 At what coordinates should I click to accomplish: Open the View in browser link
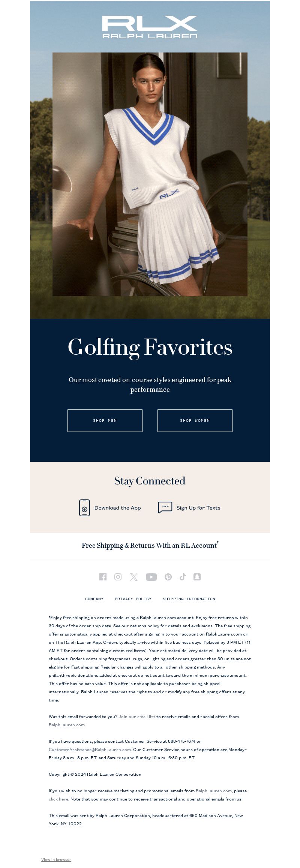(x=56, y=859)
